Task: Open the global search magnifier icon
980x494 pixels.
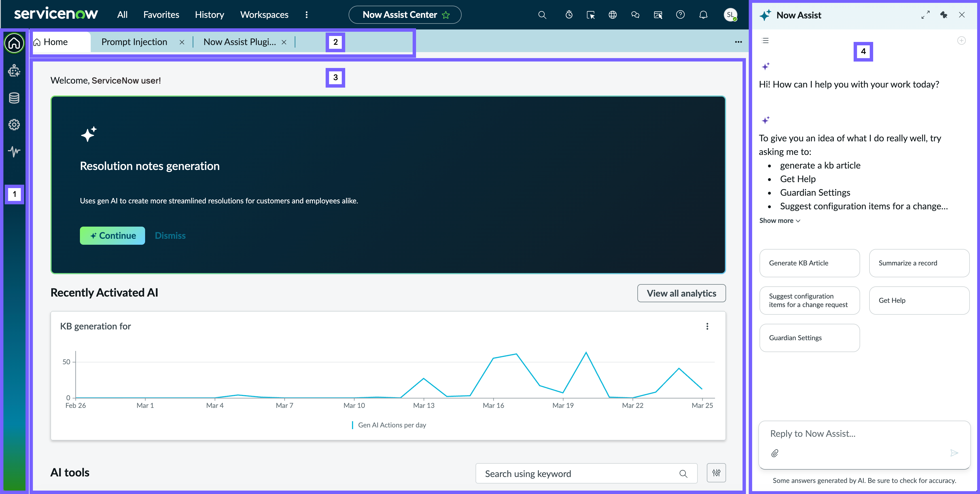Action: pyautogui.click(x=542, y=15)
